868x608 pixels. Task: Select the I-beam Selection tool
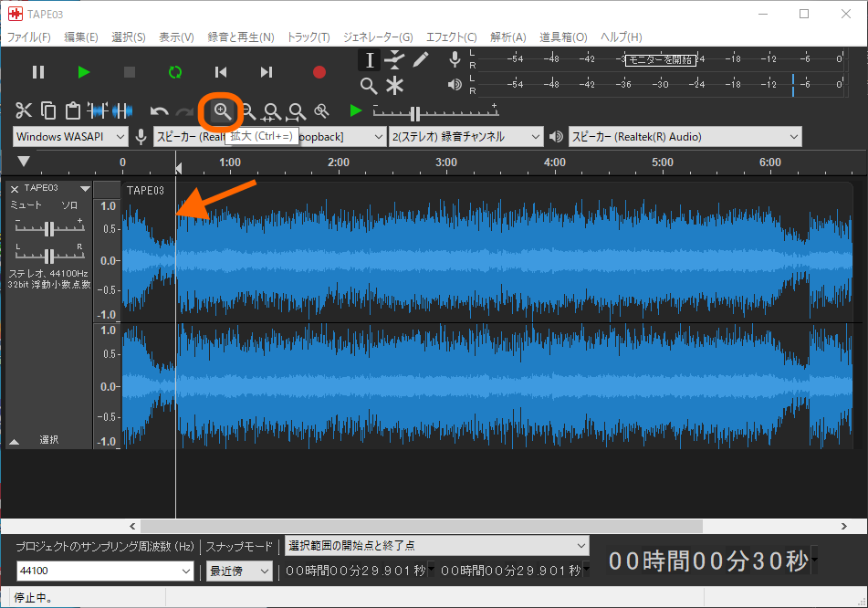click(370, 60)
